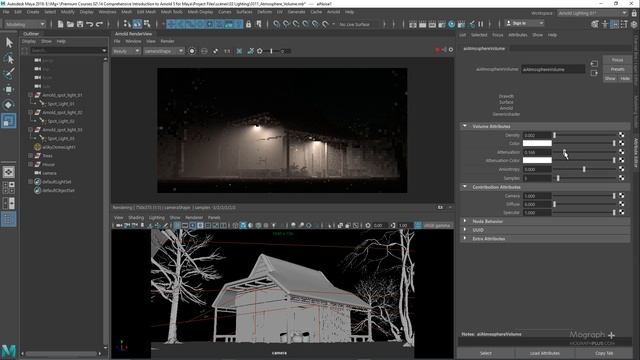The width and height of the screenshot is (640, 360).
Task: Click the Save Scene floppy icon
Action: (x=80, y=24)
